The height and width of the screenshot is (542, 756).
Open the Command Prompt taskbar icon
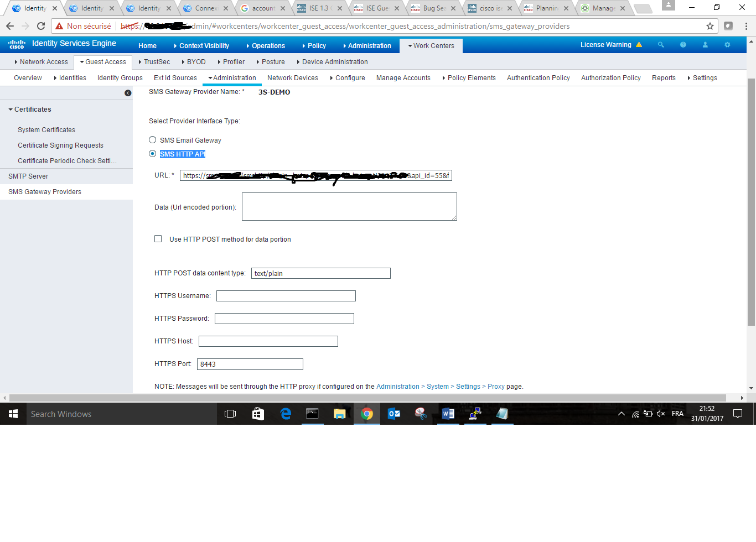313,414
